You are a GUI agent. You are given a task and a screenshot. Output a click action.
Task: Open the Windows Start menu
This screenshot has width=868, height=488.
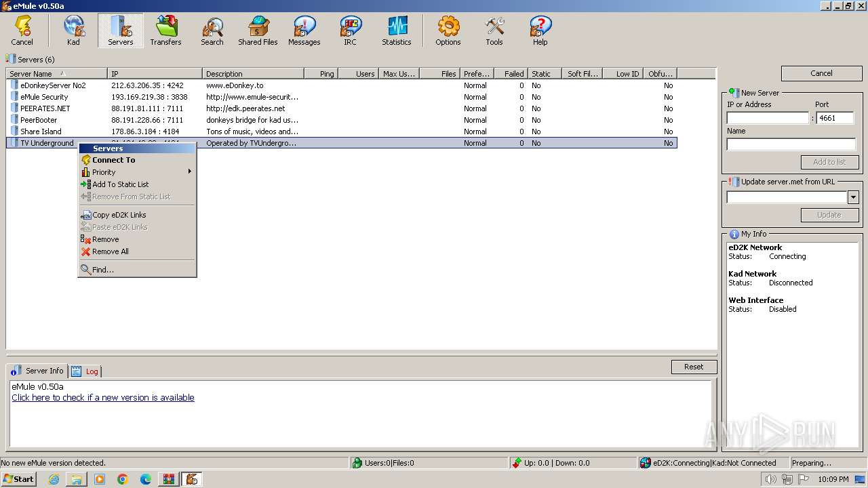(19, 479)
